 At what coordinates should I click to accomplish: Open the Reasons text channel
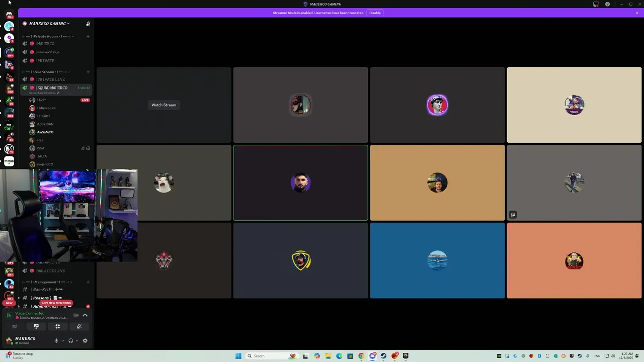[x=56, y=298]
